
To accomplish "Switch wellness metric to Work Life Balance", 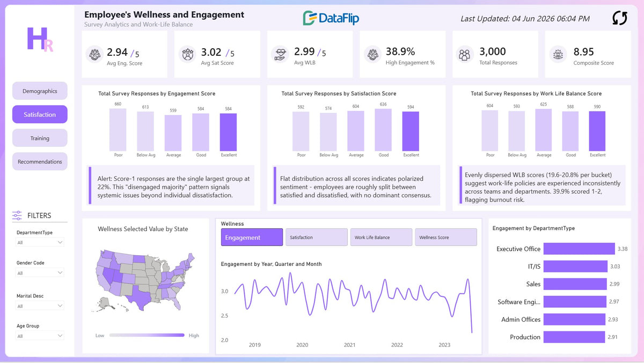I will [381, 238].
